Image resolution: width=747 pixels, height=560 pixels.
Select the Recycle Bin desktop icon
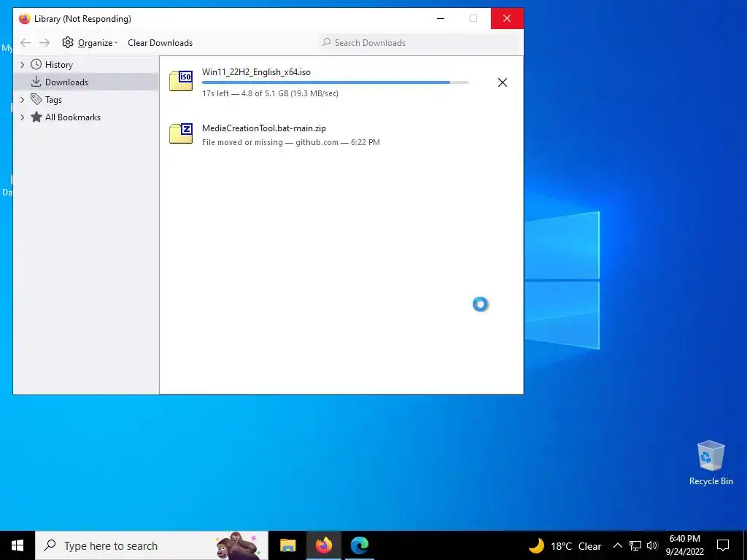[x=711, y=463]
